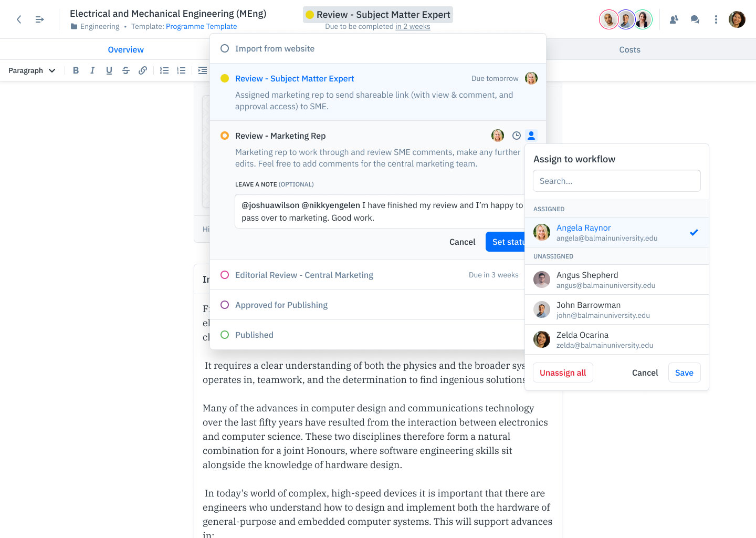Viewport: 756px width, 538px height.
Task: Open the Overview tab
Action: coord(125,49)
